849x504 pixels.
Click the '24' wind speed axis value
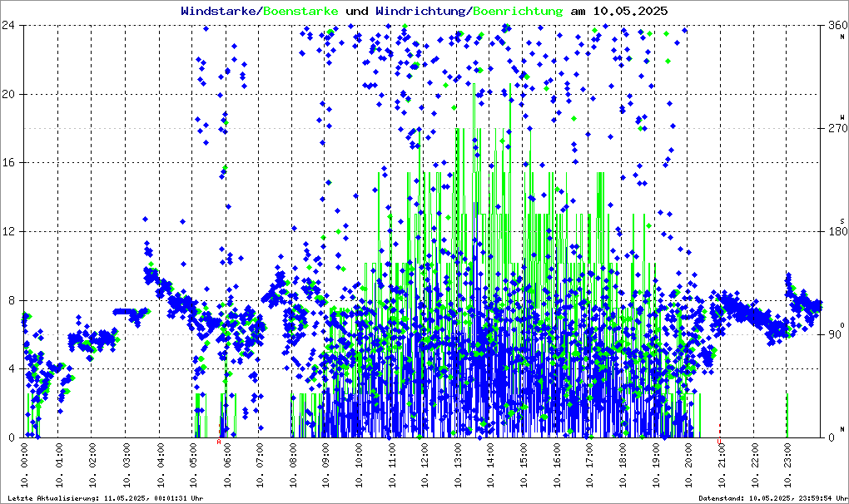tap(8, 25)
